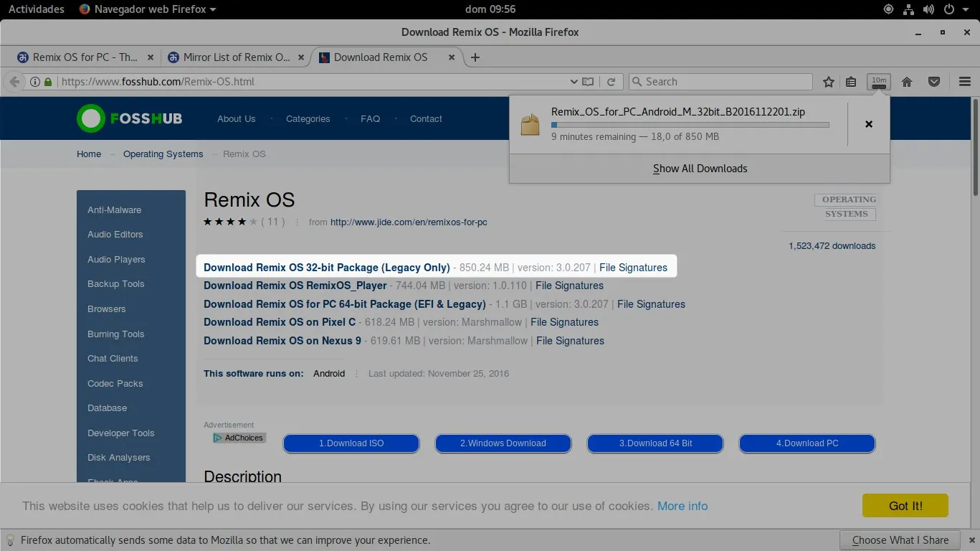Reload the Remix OS download page
The height and width of the screenshot is (551, 980).
pos(611,81)
